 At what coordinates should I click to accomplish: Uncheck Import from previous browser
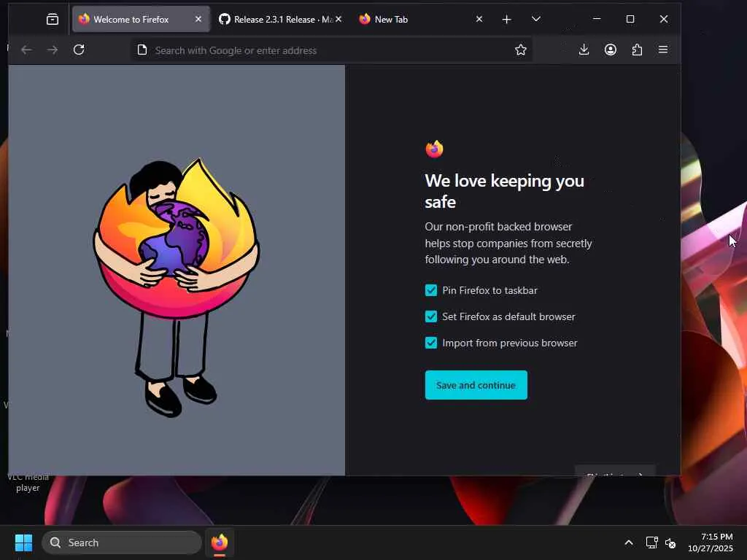(x=430, y=343)
